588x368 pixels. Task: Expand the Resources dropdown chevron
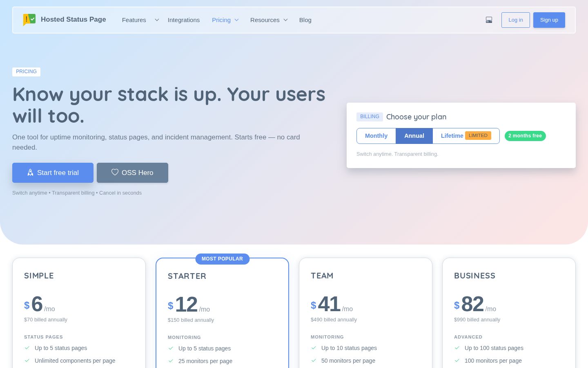coord(285,20)
